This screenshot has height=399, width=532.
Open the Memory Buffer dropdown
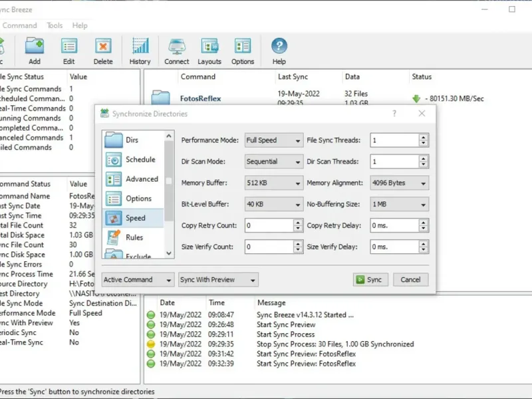pos(274,183)
